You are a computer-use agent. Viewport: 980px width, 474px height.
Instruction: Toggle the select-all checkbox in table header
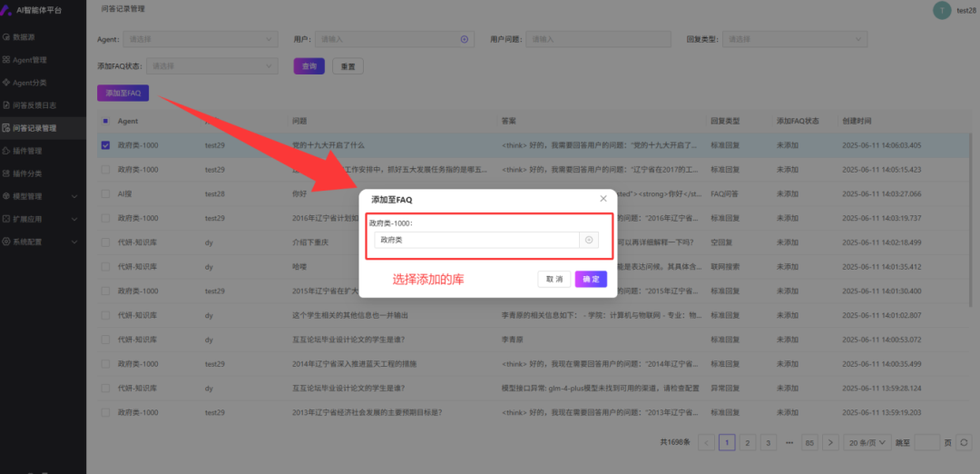(x=105, y=121)
